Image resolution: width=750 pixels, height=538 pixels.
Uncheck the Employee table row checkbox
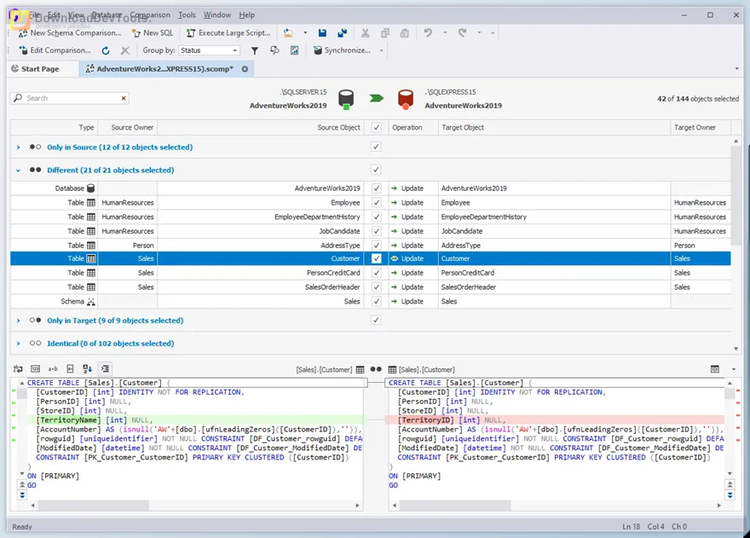tap(376, 203)
